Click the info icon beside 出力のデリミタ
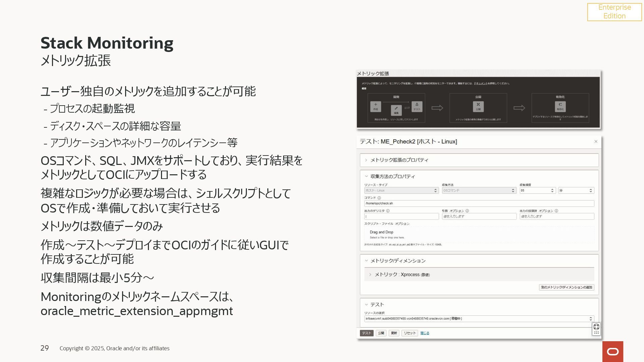Image resolution: width=644 pixels, height=362 pixels. point(388,211)
